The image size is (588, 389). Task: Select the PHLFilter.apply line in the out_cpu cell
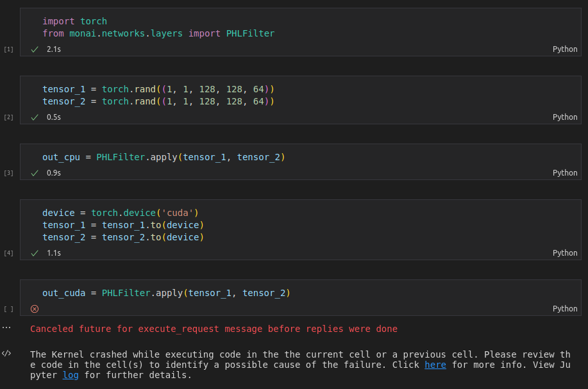click(x=164, y=157)
